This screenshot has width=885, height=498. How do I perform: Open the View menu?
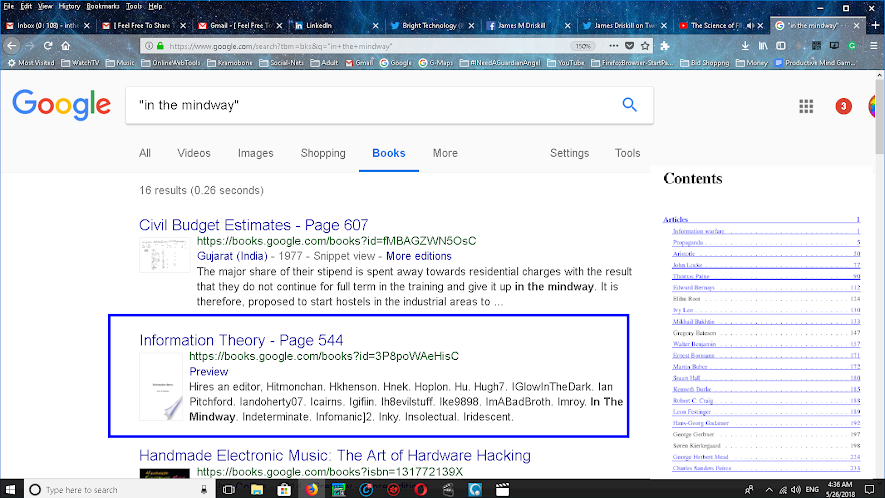[45, 6]
